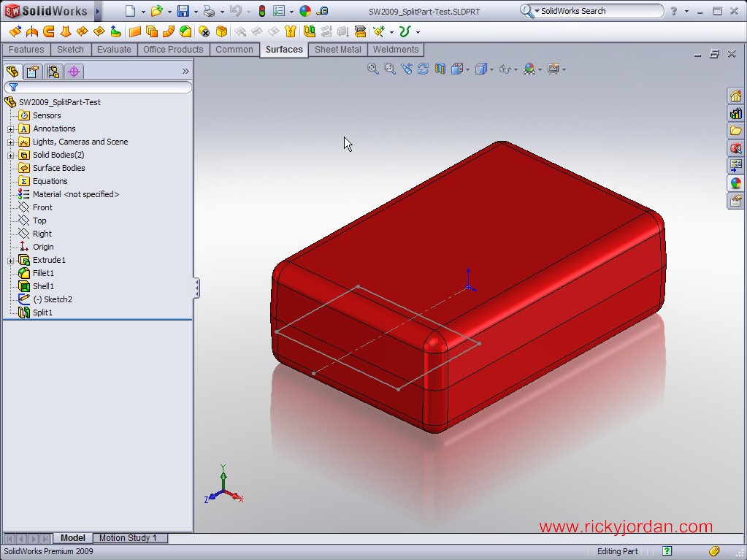Click the Open file folder icon
Viewport: 747px width, 560px height.
click(x=156, y=11)
